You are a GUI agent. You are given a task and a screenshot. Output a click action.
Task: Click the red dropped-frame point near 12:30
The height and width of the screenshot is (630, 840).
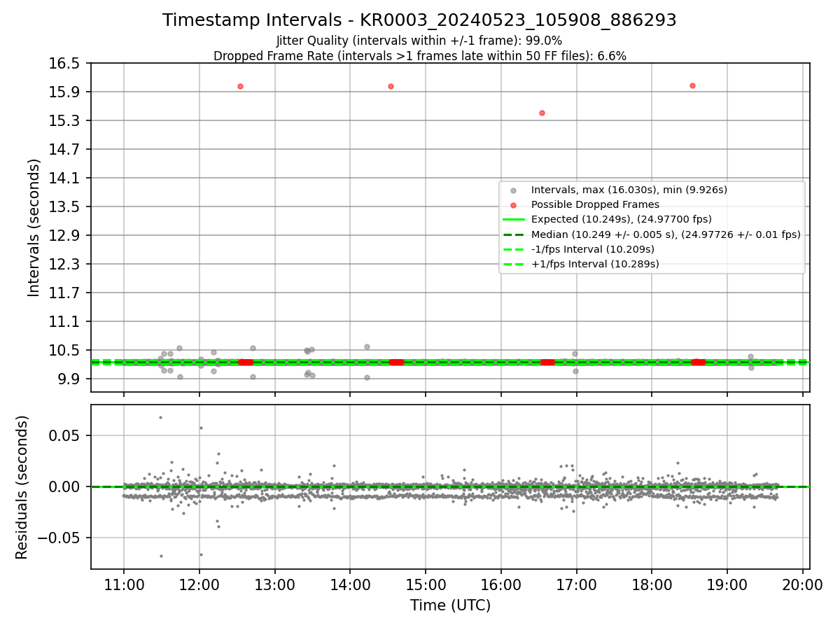point(240,86)
